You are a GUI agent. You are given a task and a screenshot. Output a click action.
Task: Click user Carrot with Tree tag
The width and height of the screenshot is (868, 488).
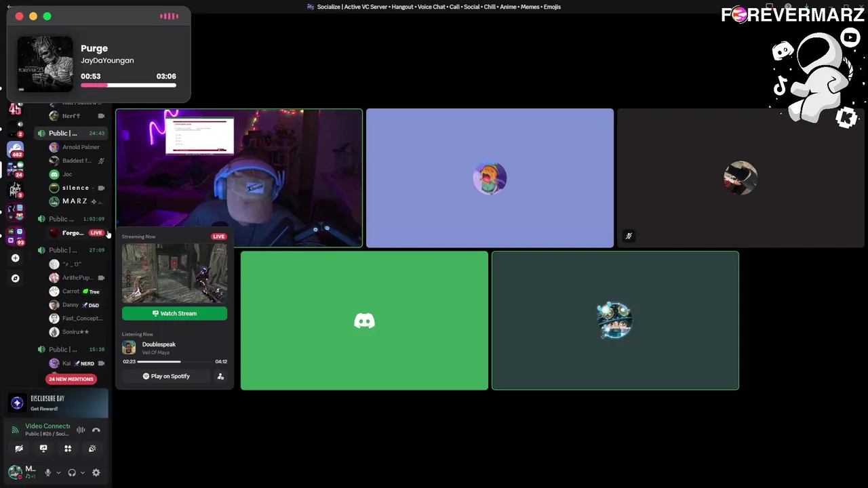(x=77, y=291)
